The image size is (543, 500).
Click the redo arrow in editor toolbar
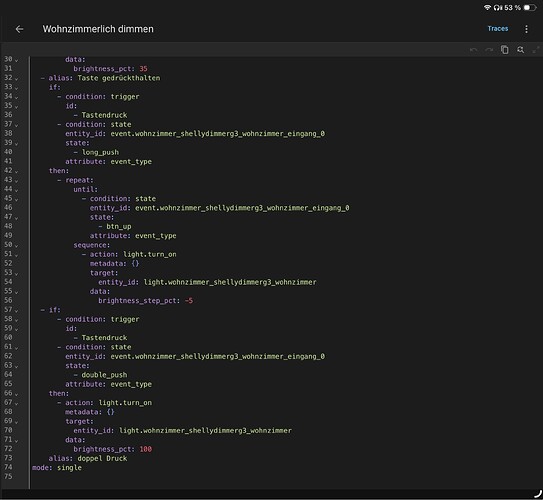(x=489, y=50)
